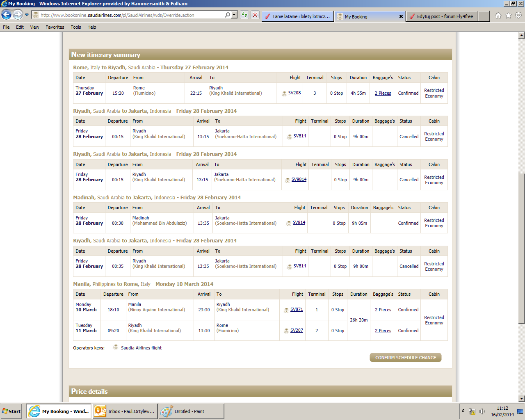The width and height of the screenshot is (525, 420).
Task: Click 'Cancelled' status of flight SV9814
Action: (409, 180)
